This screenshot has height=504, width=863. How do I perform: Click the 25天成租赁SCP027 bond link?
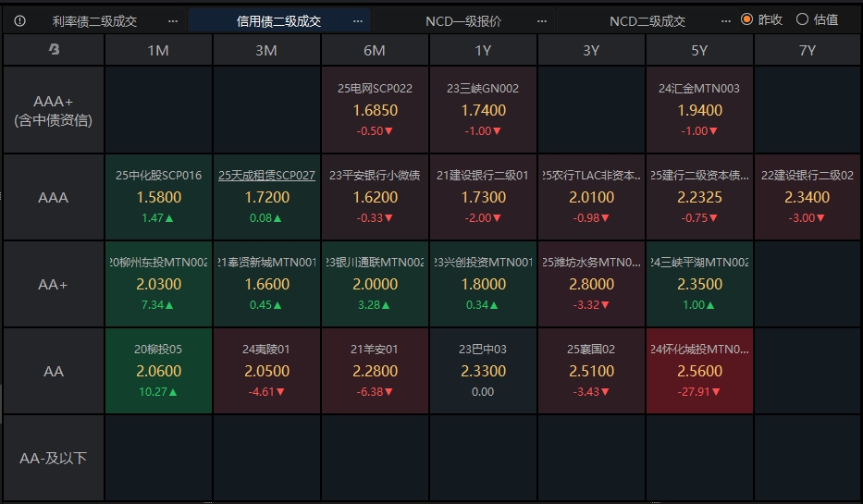[266, 175]
